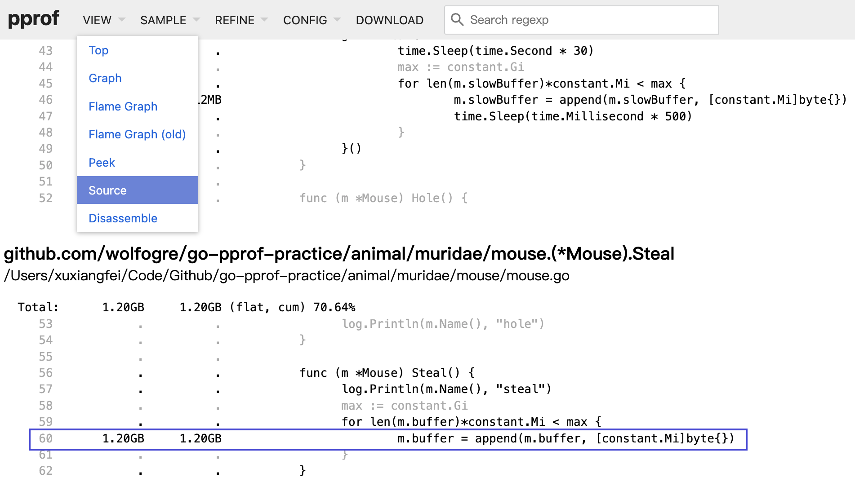Click the Mouse.Steal function heading
The height and width of the screenshot is (504, 855).
339,254
